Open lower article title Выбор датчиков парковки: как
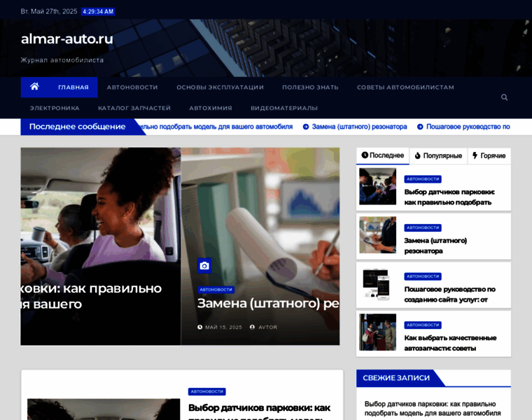The image size is (532, 420). click(259, 408)
